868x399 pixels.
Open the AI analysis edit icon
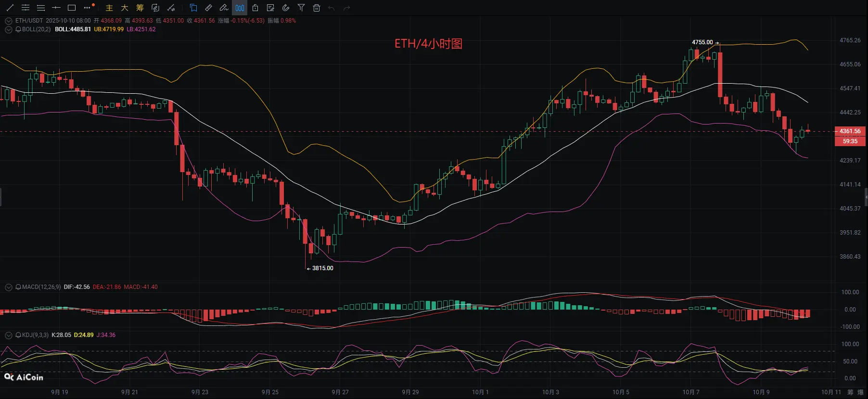click(x=155, y=8)
